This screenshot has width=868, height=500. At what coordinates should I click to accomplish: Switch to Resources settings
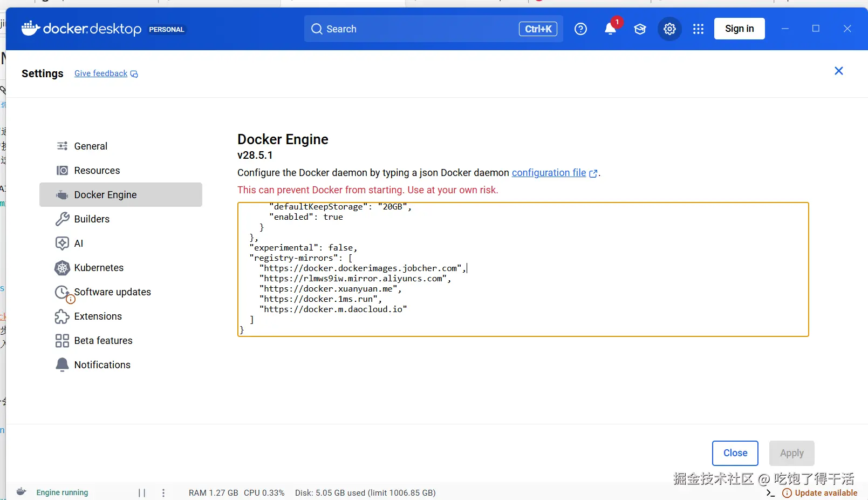coord(121,170)
